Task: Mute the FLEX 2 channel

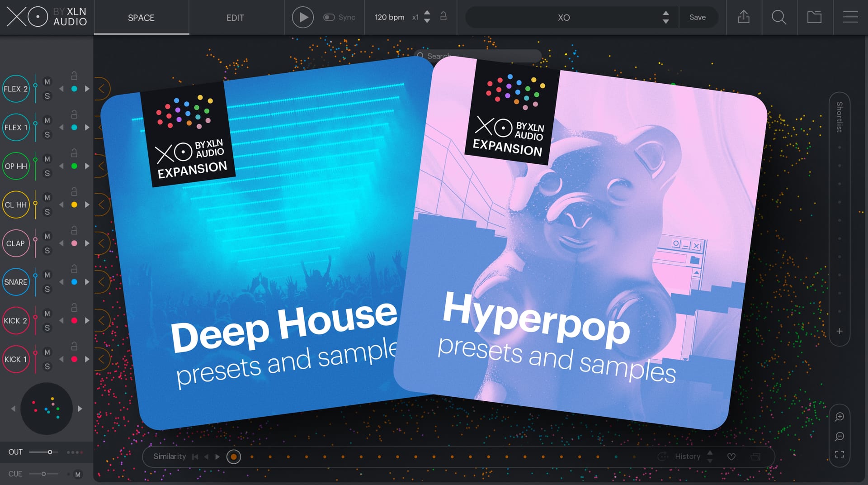Action: pos(47,82)
